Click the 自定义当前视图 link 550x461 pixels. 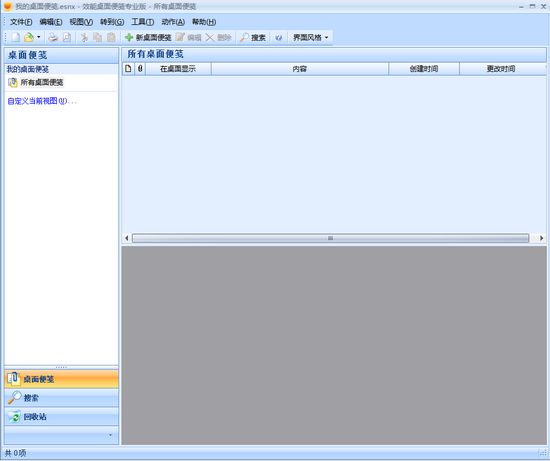(x=42, y=101)
